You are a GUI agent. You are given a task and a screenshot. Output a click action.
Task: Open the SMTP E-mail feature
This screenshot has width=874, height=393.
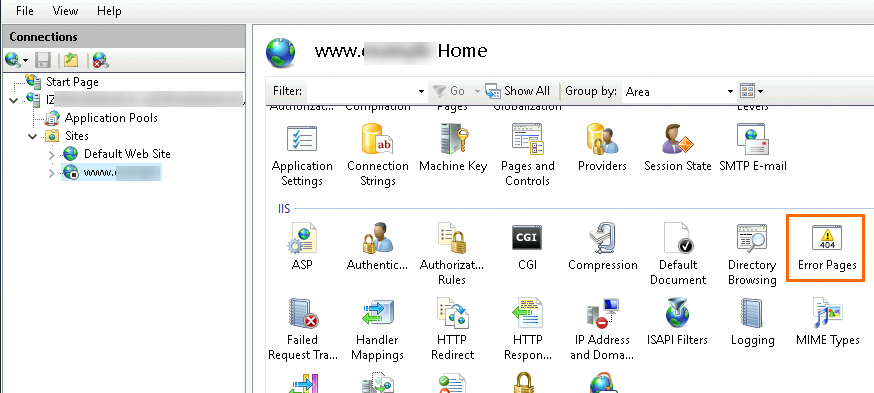point(752,149)
